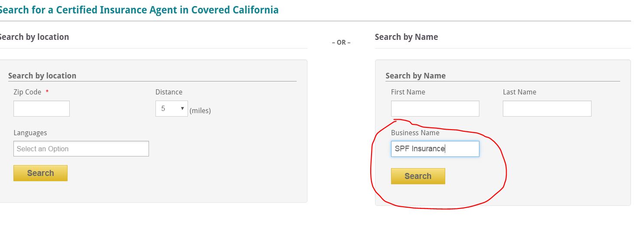Click the Search button below Business Name
This screenshot has height=244, width=644.
click(x=418, y=176)
